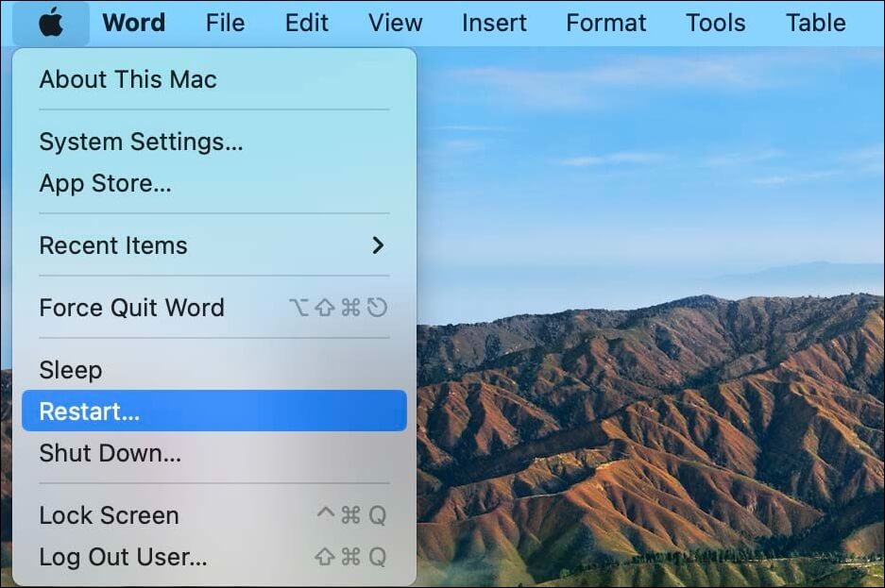Open the Word application menu
The height and width of the screenshot is (588, 885).
click(x=134, y=23)
